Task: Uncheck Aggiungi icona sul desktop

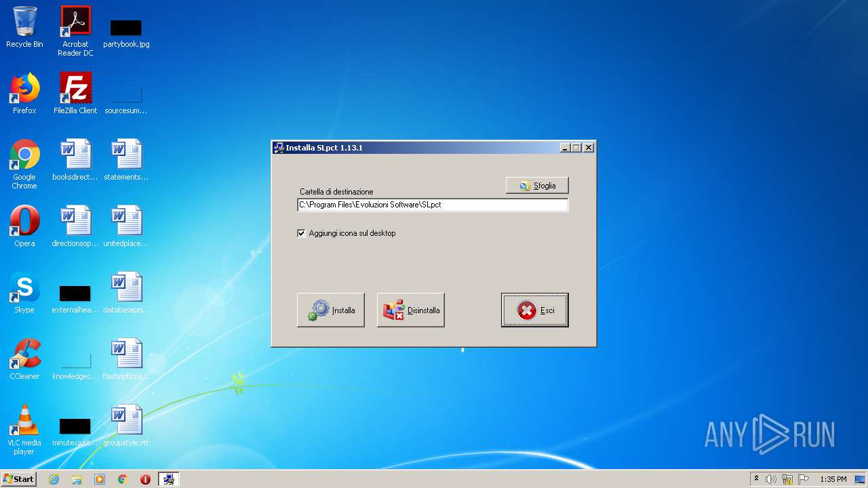Action: [x=302, y=233]
